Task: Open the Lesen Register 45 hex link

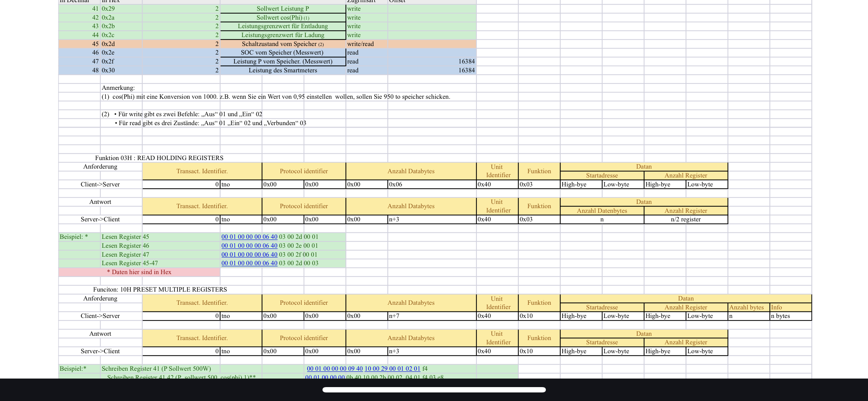Action: tap(249, 237)
